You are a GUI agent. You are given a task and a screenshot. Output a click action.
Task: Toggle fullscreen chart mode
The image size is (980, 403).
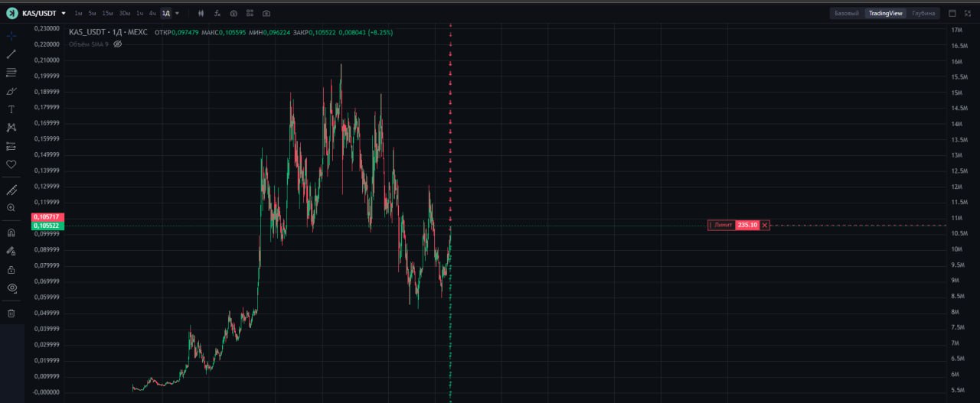[x=968, y=13]
